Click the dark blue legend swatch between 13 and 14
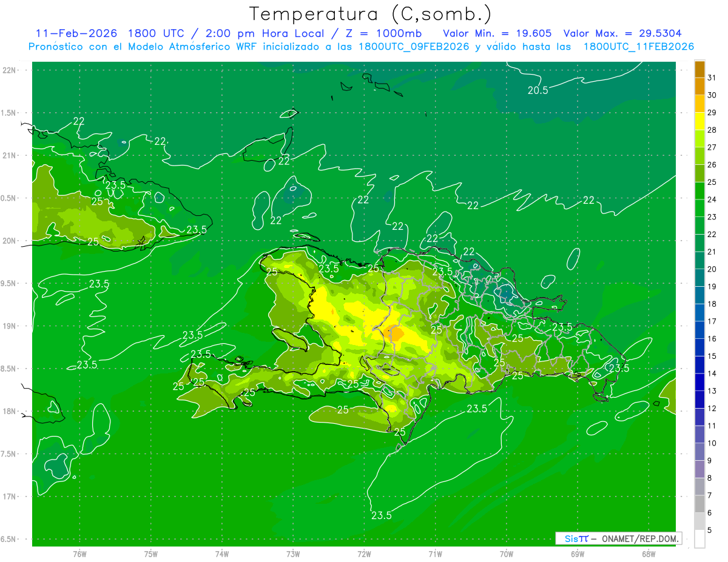 click(700, 382)
